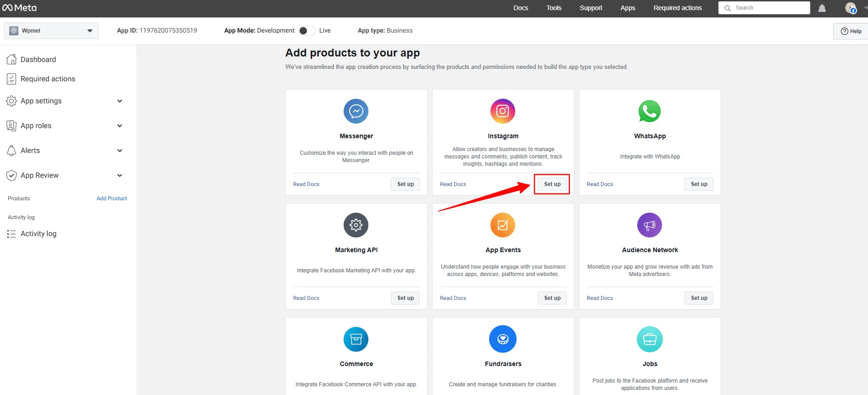
Task: Click the App roles badge icon
Action: point(11,126)
